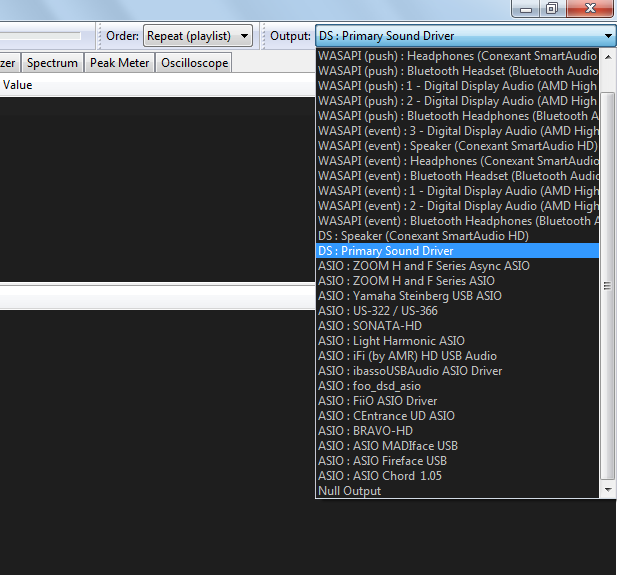617x575 pixels.
Task: Select DS : Speaker (Conexant SmartAudio HD)
Action: click(458, 236)
